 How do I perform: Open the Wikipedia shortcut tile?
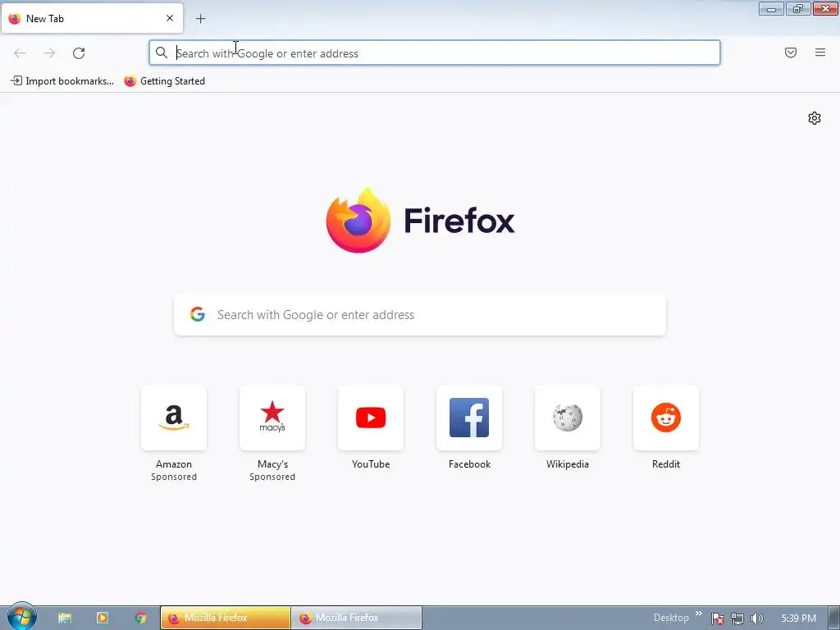[x=568, y=418]
